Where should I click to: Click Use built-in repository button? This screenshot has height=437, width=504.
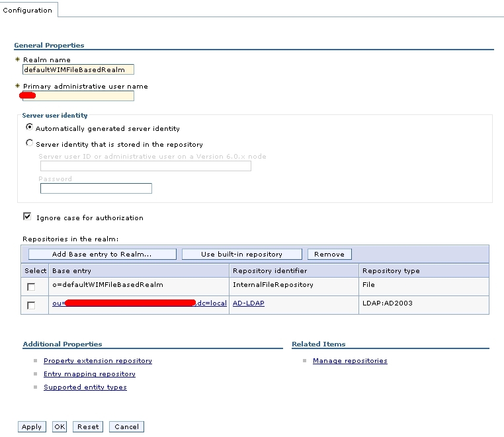click(241, 254)
